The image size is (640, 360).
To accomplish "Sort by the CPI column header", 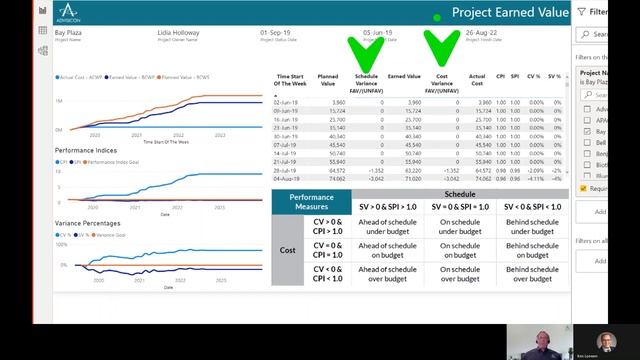I will point(500,76).
